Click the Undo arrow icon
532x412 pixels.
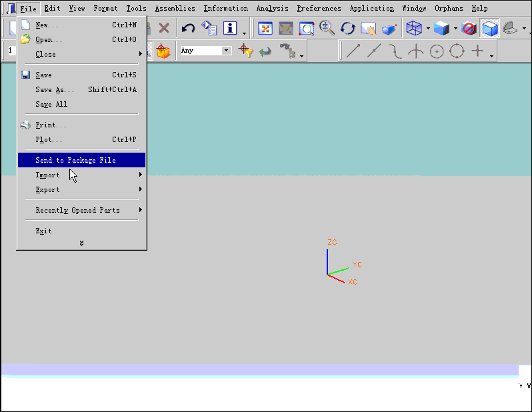tap(188, 28)
